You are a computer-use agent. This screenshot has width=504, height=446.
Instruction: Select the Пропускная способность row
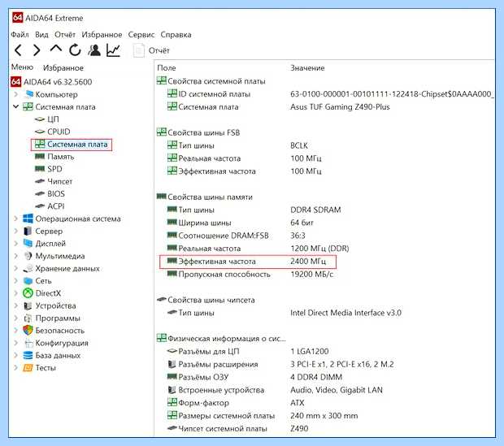point(250,275)
